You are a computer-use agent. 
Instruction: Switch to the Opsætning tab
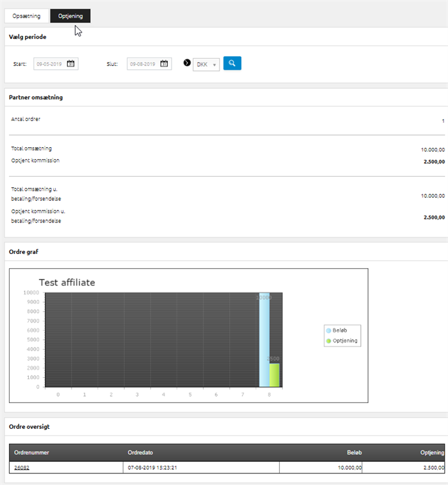26,16
